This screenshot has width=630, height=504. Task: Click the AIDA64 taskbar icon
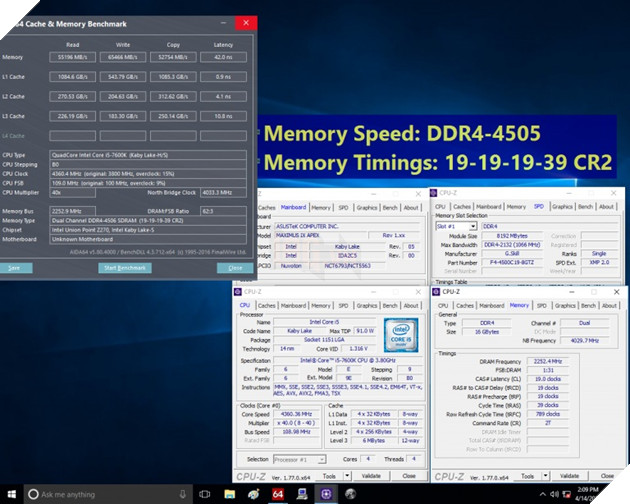(278, 494)
